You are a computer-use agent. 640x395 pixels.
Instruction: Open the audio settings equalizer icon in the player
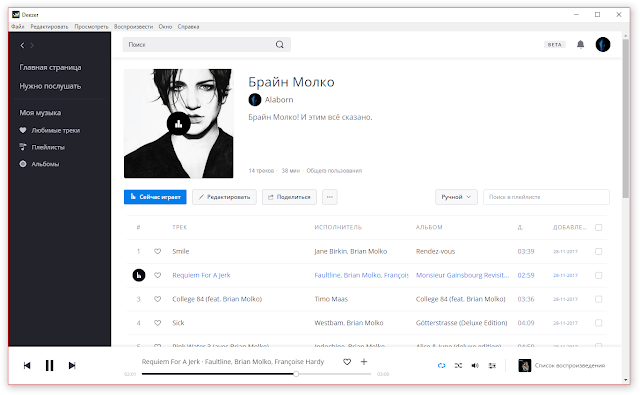[492, 366]
